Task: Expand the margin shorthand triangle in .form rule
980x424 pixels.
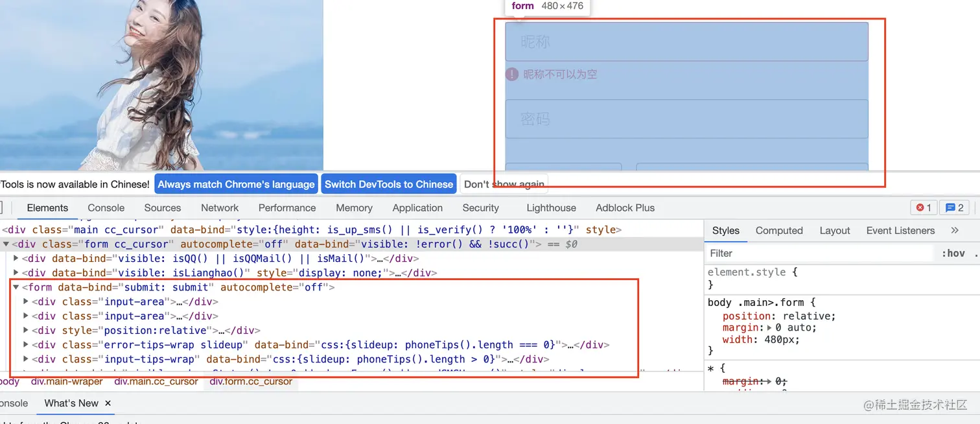Action: [x=769, y=328]
